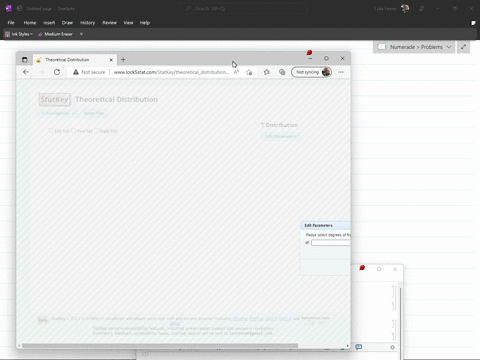Click the browser horizontal scrollbar
The width and height of the screenshot is (480, 360).
160,346
